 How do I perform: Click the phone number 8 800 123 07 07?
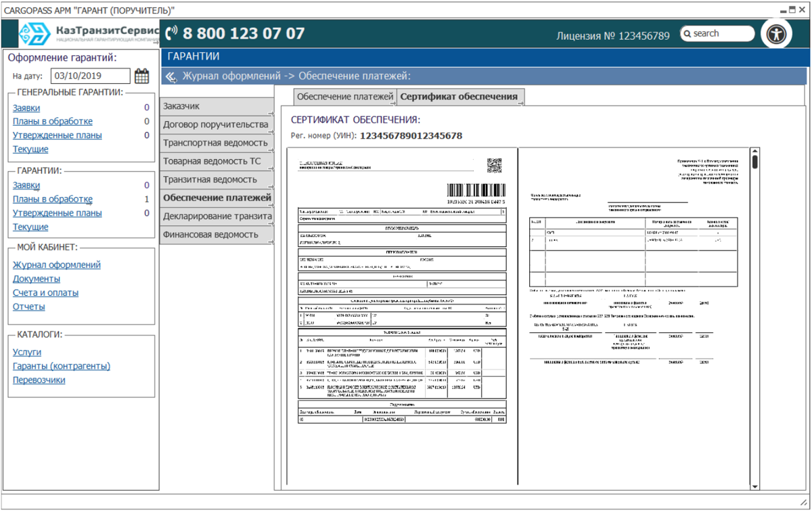[x=244, y=33]
